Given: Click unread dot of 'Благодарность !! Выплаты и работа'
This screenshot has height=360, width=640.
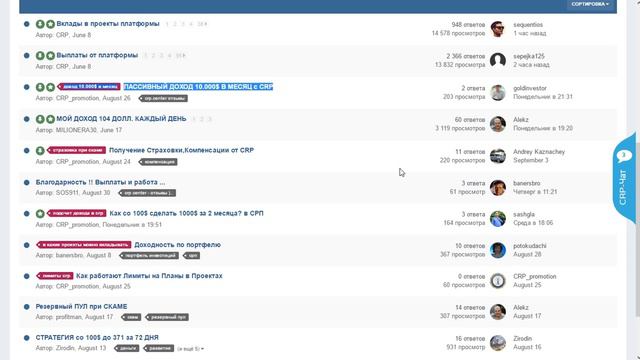Looking at the screenshot, I should tap(27, 182).
